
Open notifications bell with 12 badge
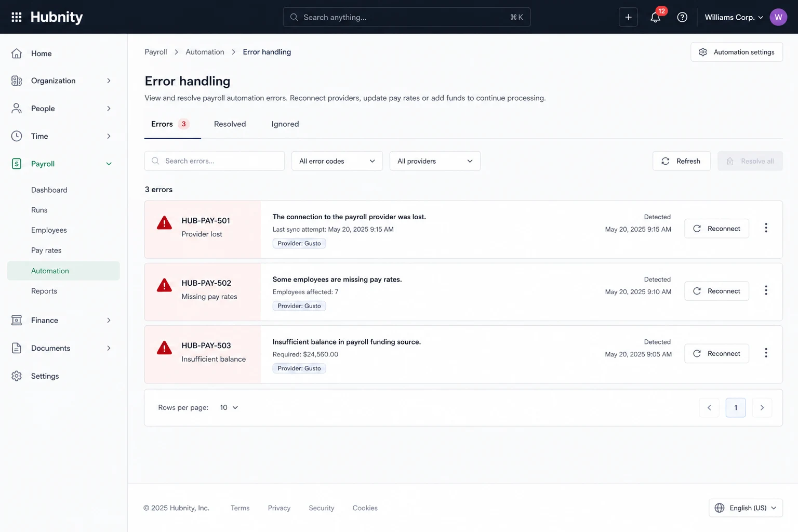click(x=656, y=17)
